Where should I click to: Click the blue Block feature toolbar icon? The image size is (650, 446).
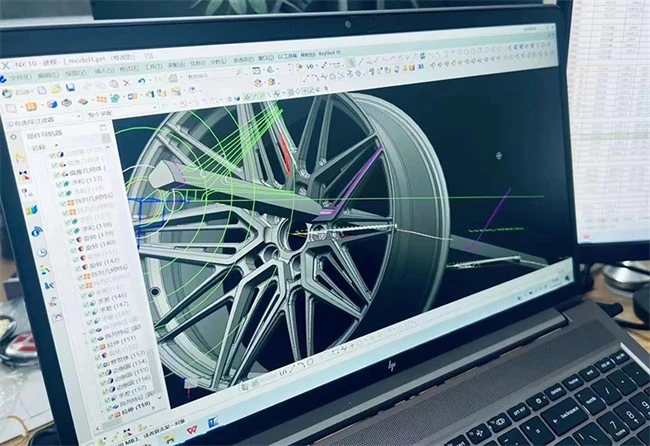[52, 104]
